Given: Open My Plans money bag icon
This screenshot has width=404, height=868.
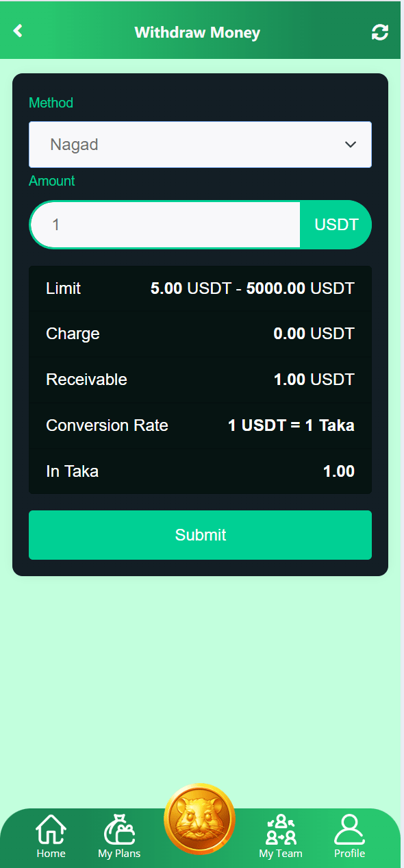Looking at the screenshot, I should tap(119, 829).
